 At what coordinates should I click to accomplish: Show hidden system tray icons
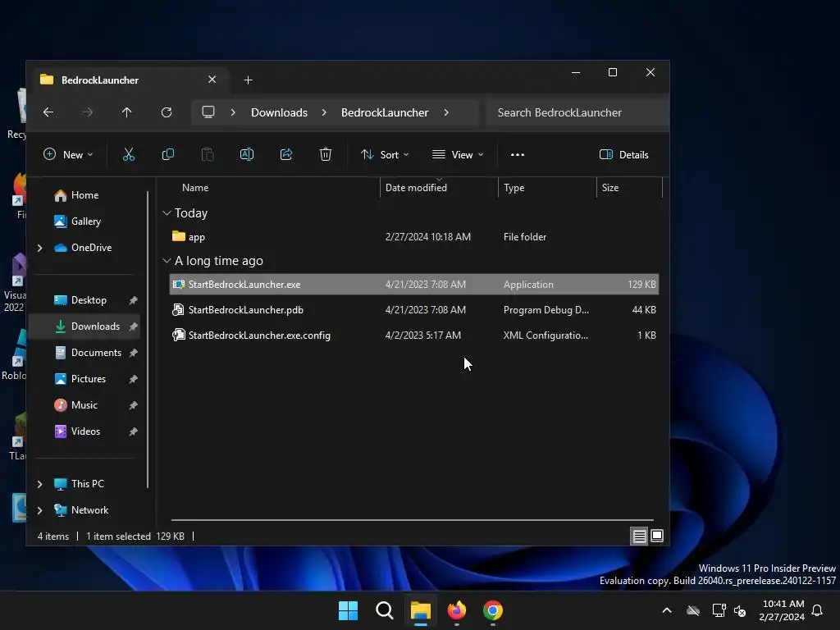[x=667, y=610]
